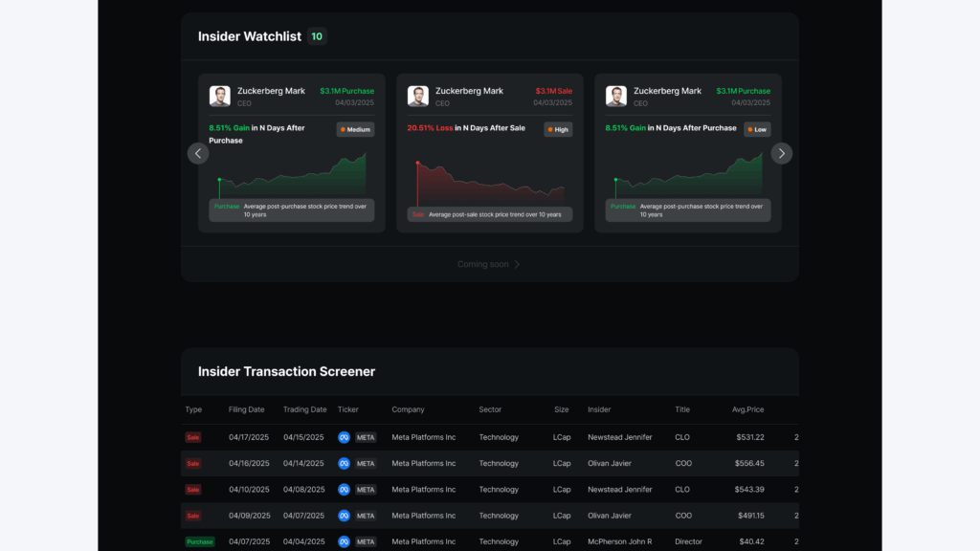Click the $40.42 average price cell
980x551 pixels.
point(752,541)
